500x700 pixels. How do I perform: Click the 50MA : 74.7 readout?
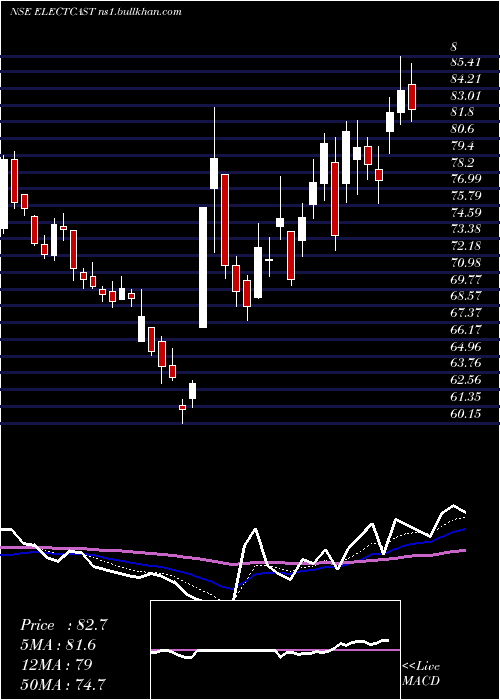tap(63, 684)
